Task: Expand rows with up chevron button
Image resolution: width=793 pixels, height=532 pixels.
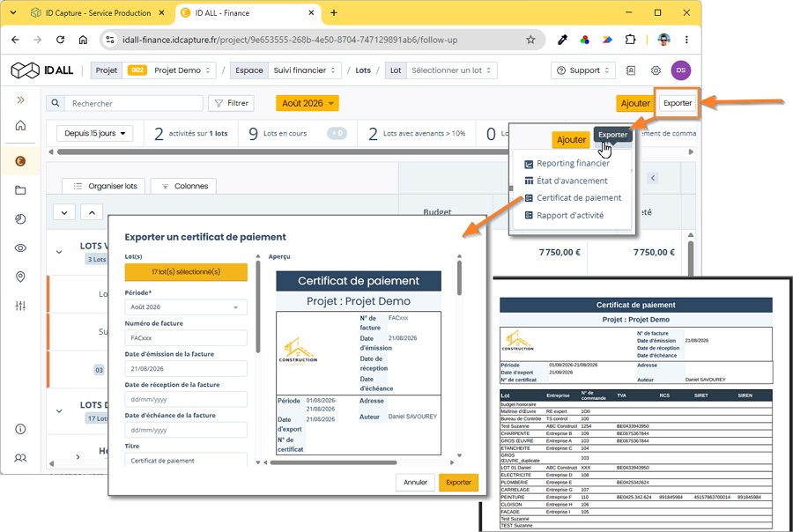Action: 92,212
